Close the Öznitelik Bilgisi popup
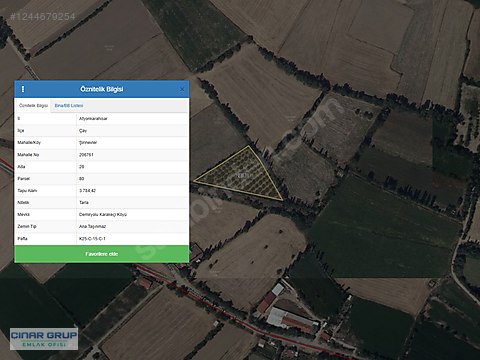 (x=182, y=89)
